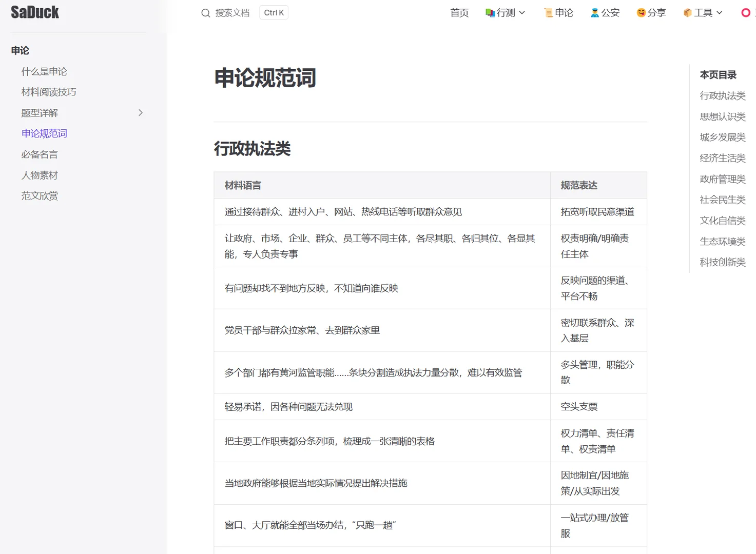Screen dimensions: 756x554
Task: Click the 搜索文档 search field
Action: [232, 13]
